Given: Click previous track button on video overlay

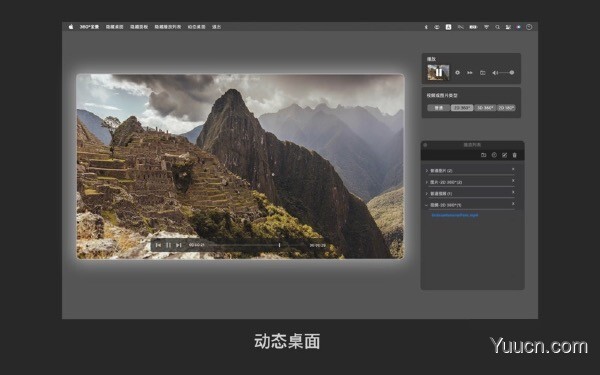Looking at the screenshot, I should coord(158,245).
